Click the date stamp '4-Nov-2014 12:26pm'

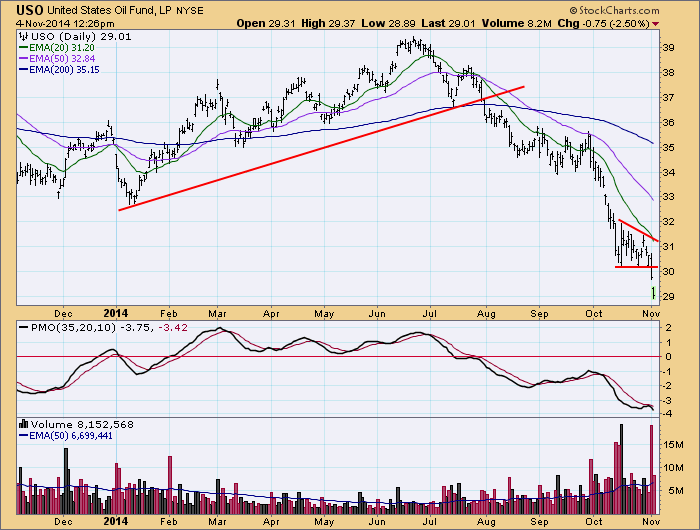[65, 23]
